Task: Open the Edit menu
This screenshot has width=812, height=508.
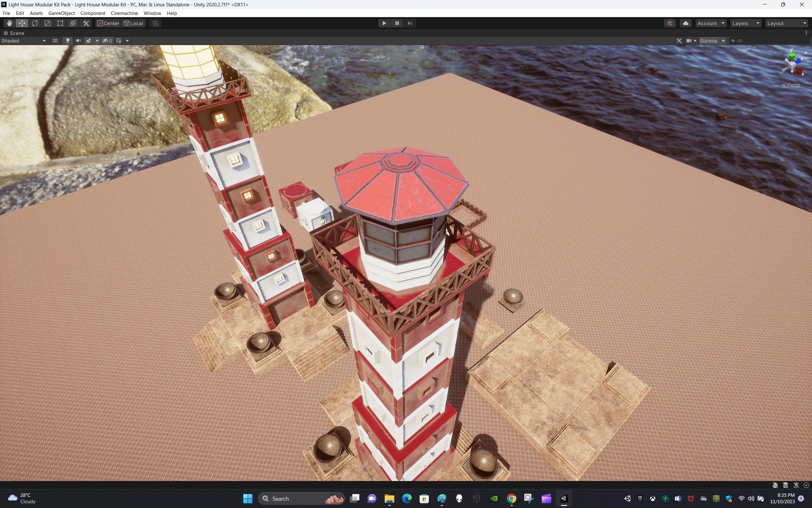Action: tap(20, 13)
